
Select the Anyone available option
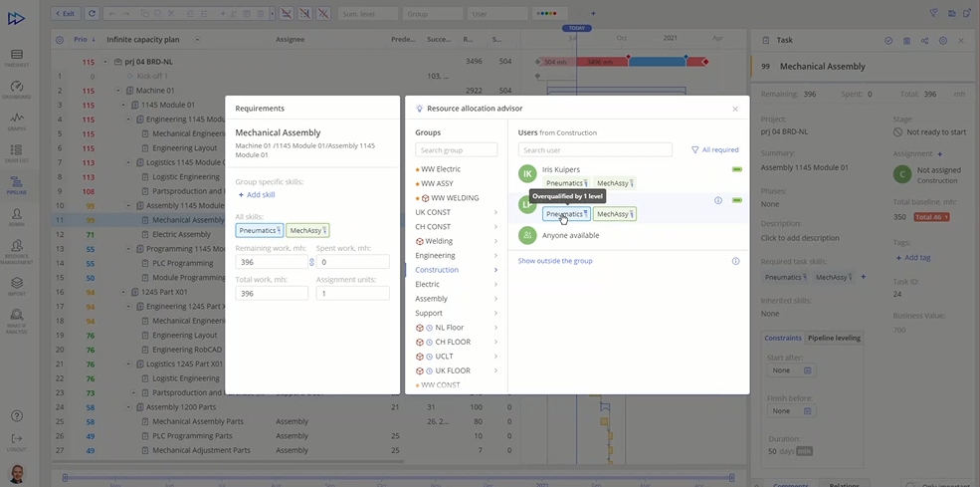(570, 235)
